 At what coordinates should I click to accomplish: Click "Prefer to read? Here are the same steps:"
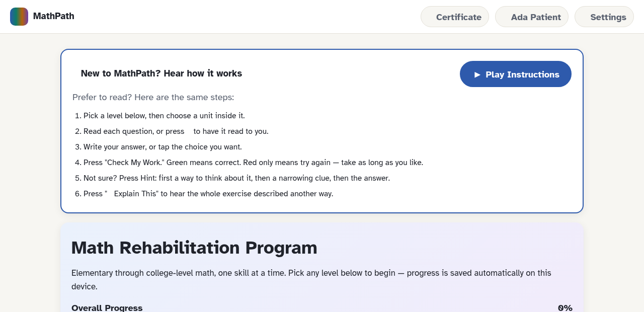point(153,97)
